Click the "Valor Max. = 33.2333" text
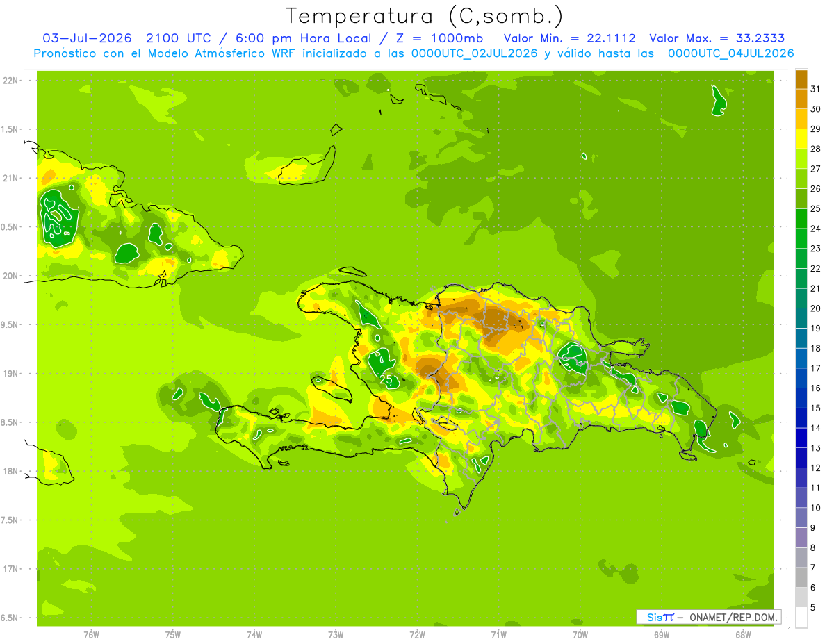This screenshot has width=834, height=644. pyautogui.click(x=718, y=38)
